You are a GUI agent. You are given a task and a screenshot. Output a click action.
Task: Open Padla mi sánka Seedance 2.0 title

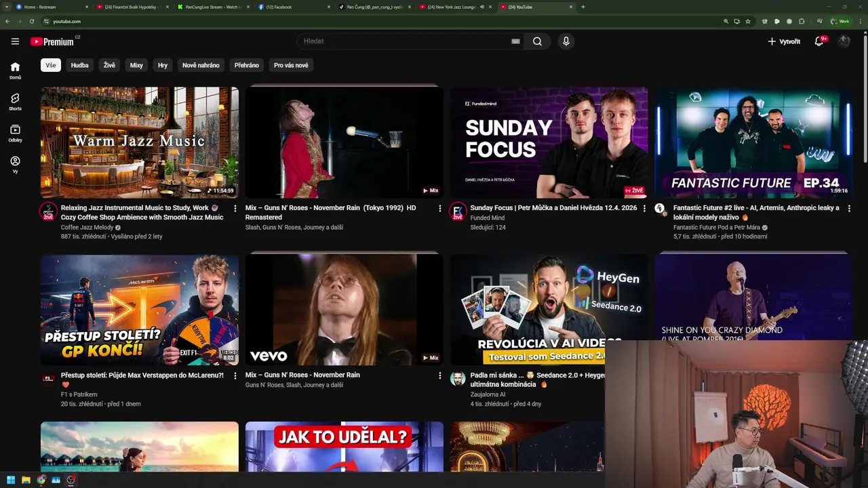[537, 379]
